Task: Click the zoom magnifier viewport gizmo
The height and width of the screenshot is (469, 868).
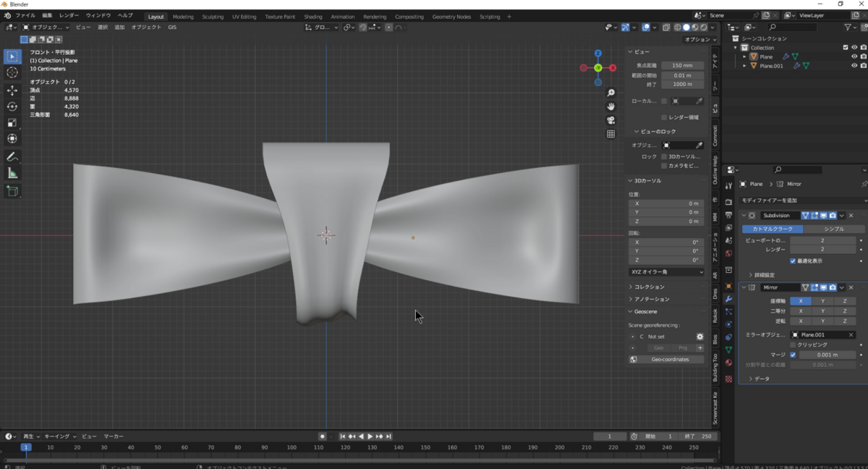Action: (x=611, y=93)
